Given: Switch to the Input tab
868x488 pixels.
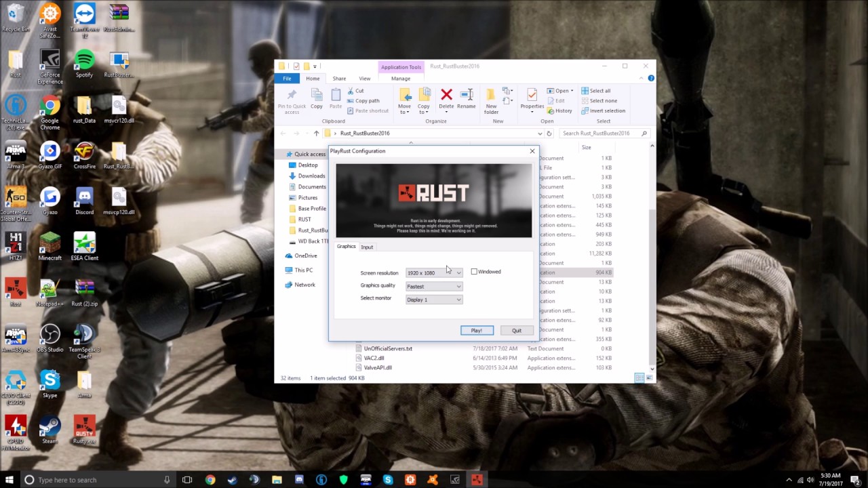Looking at the screenshot, I should pyautogui.click(x=367, y=247).
